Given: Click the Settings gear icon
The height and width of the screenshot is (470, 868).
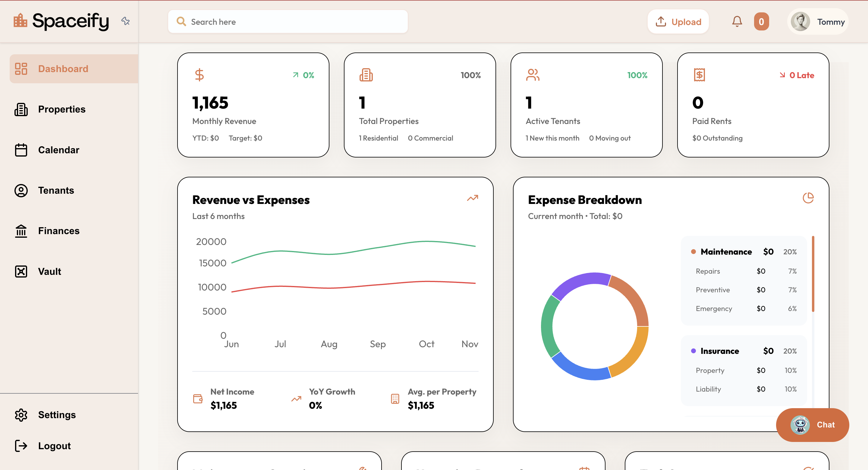Looking at the screenshot, I should pyautogui.click(x=21, y=415).
